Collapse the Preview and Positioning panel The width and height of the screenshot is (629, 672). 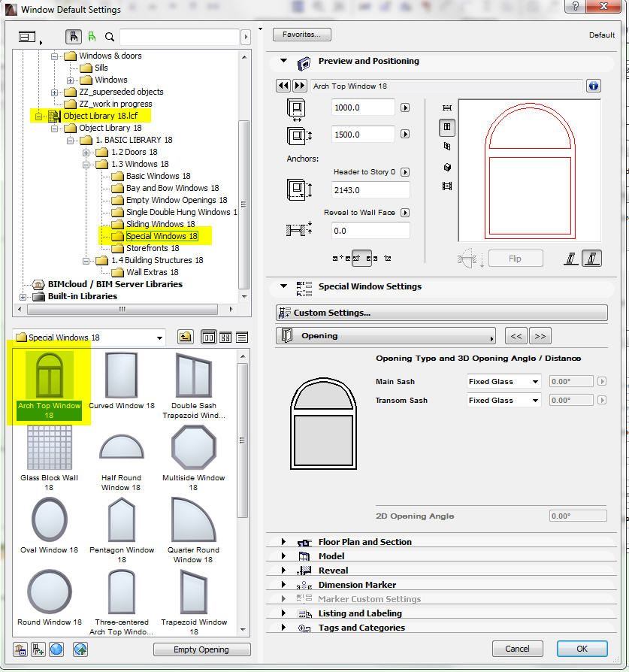pos(283,61)
